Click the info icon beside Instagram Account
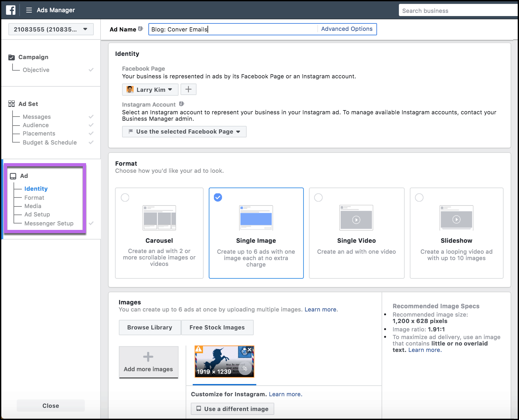The image size is (519, 420). (x=182, y=104)
